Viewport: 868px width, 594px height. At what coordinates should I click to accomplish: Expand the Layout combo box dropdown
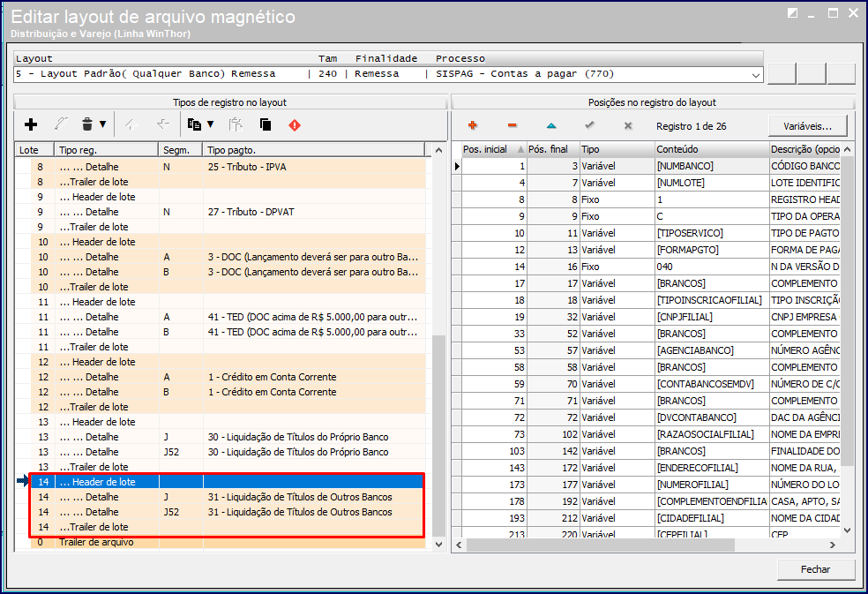coord(756,75)
